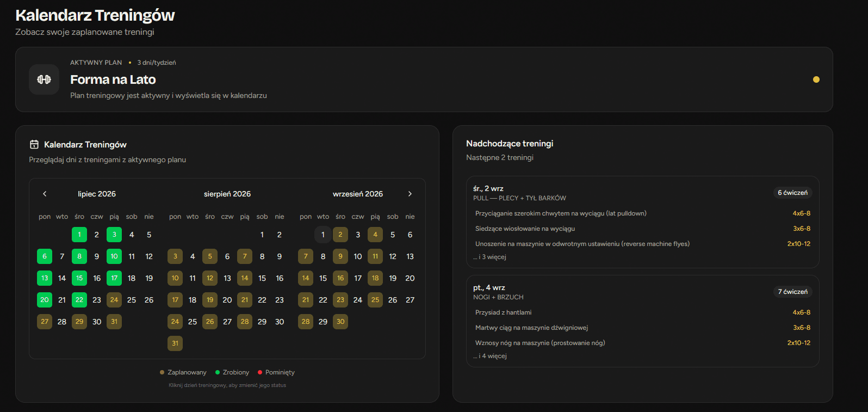Click the 'lipiec 2026' month caption
868x412 pixels.
[x=97, y=194]
